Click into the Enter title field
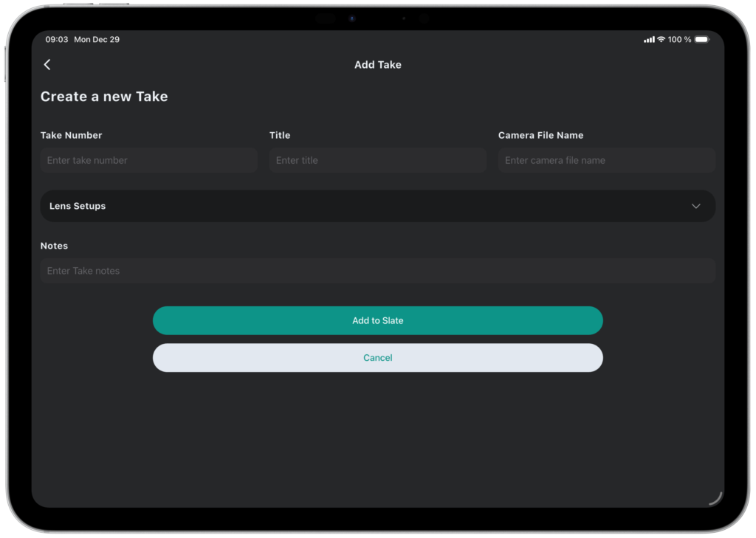 point(377,160)
